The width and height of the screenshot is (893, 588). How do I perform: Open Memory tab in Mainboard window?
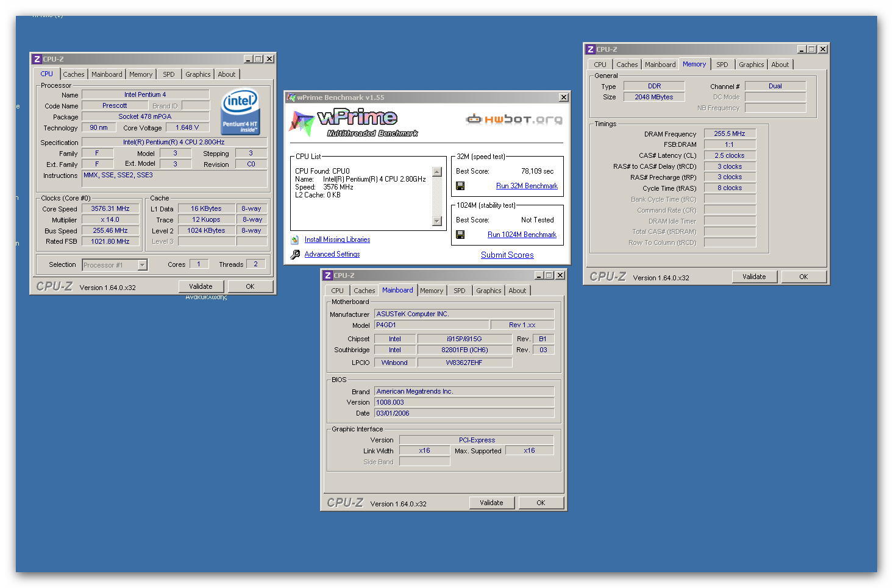(432, 291)
